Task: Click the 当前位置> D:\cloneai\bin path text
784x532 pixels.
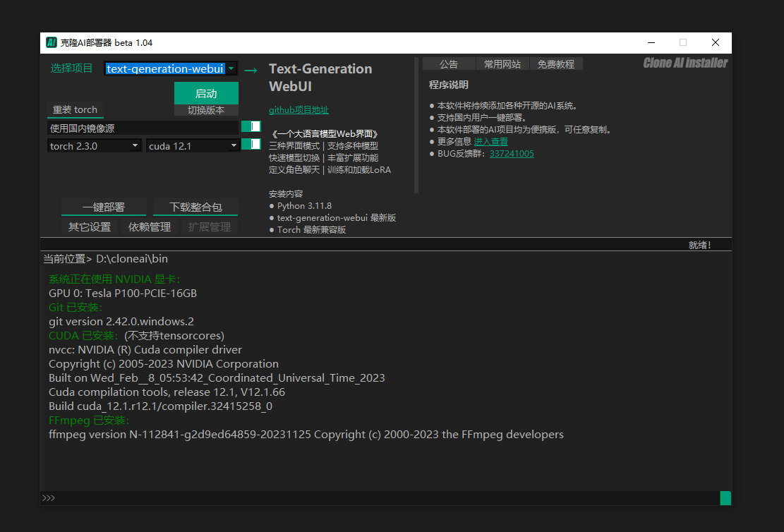Action: tap(106, 259)
